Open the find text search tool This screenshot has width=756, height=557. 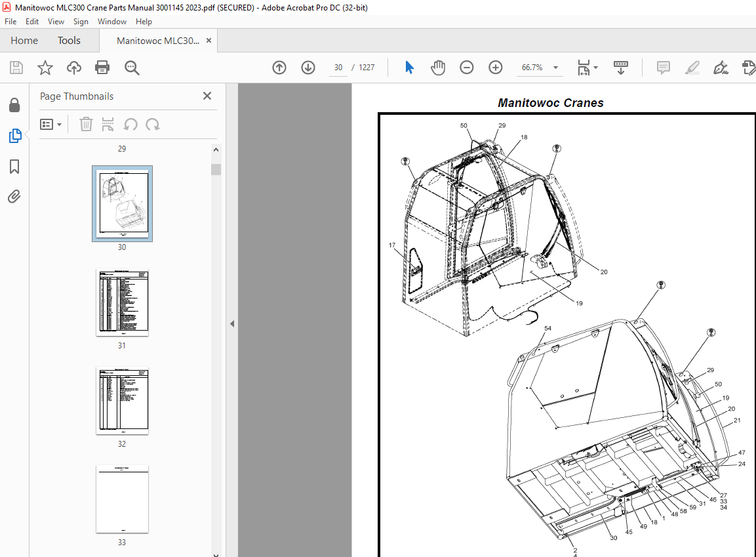132,68
